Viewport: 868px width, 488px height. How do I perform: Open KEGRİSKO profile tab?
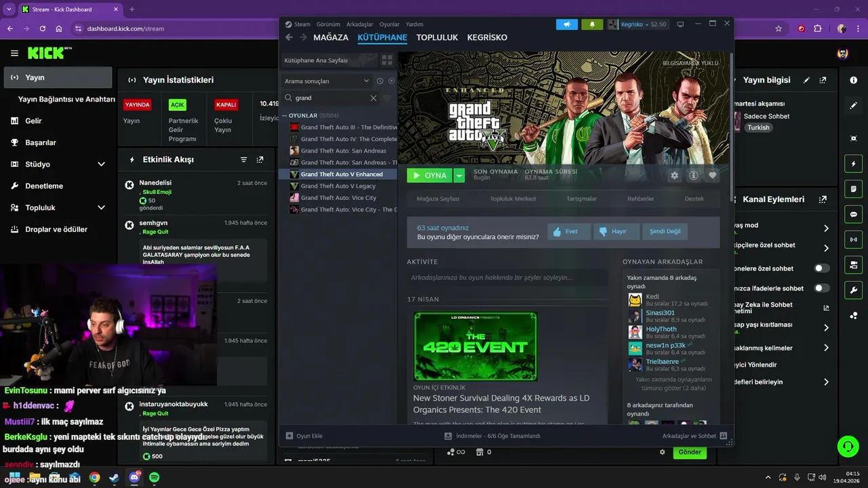(487, 37)
